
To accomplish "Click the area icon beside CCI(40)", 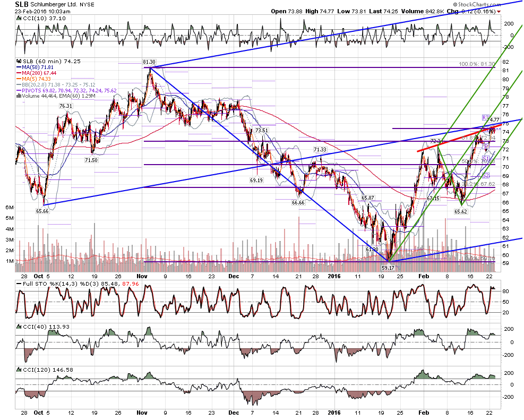I will (19, 327).
